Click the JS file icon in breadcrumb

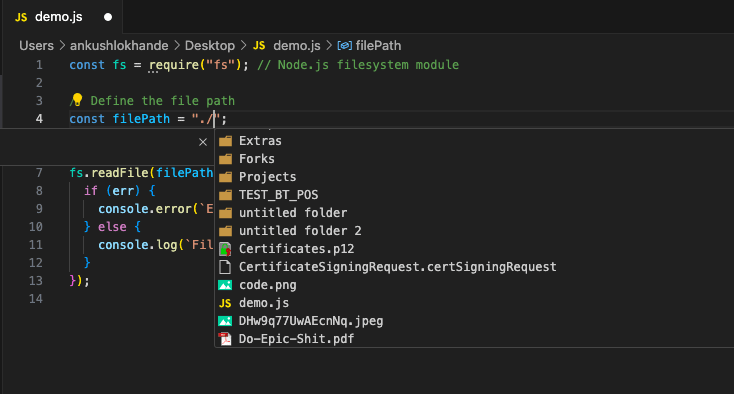(x=259, y=45)
